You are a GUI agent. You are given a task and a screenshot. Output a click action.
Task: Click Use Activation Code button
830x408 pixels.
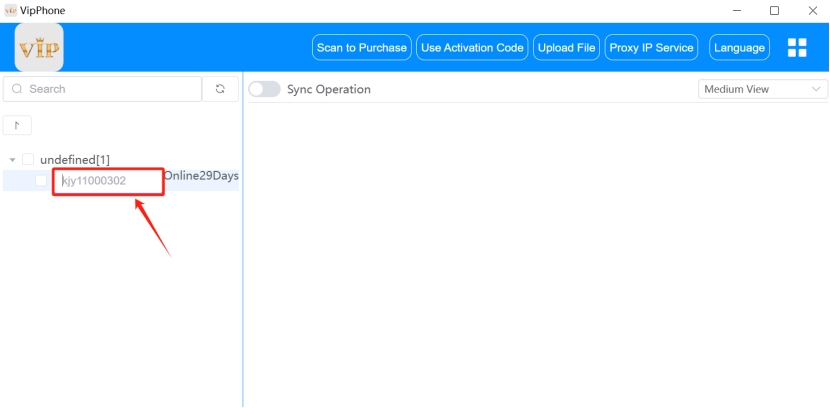[x=472, y=48]
